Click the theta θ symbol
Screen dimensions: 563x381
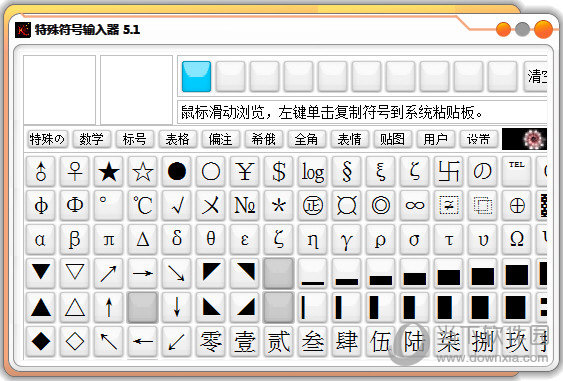[x=211, y=240]
